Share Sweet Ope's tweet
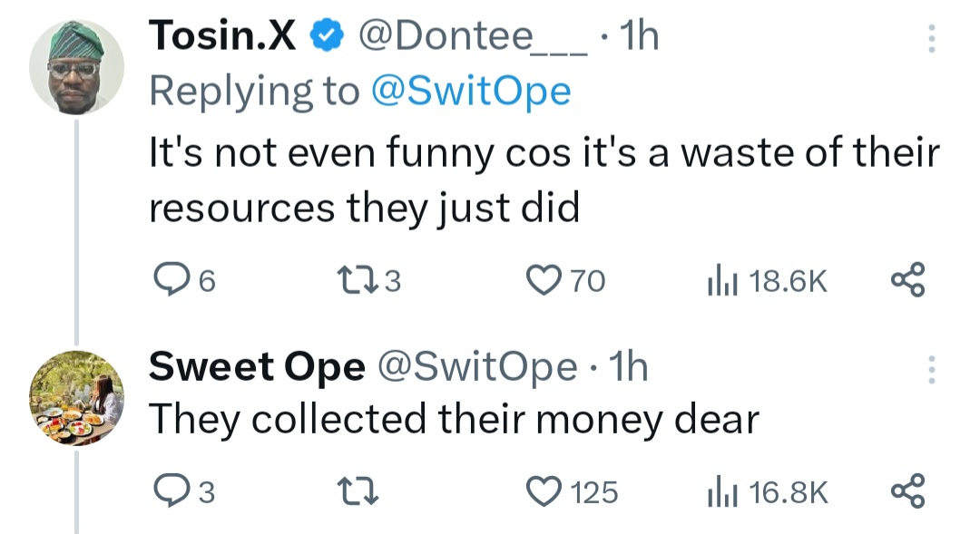This screenshot has height=534, width=980. pyautogui.click(x=907, y=490)
